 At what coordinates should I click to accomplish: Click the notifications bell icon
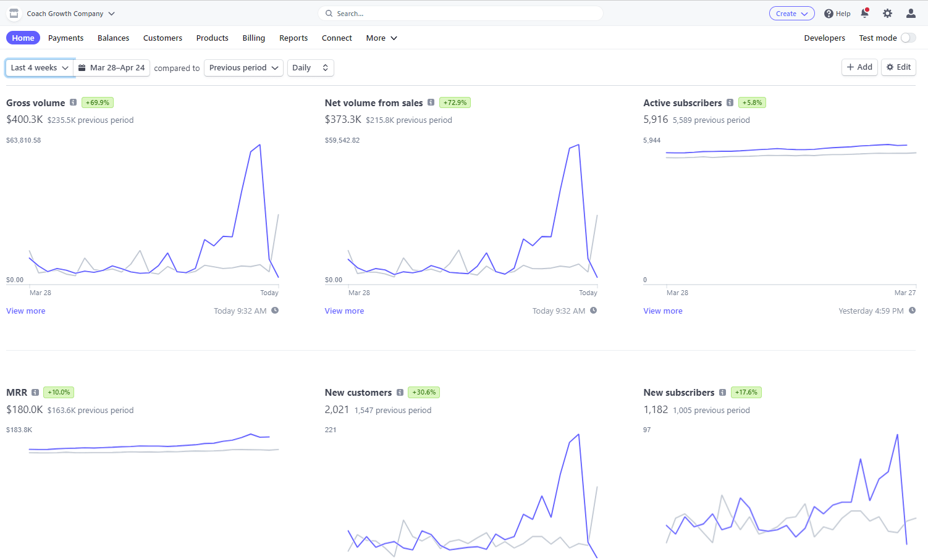click(864, 14)
